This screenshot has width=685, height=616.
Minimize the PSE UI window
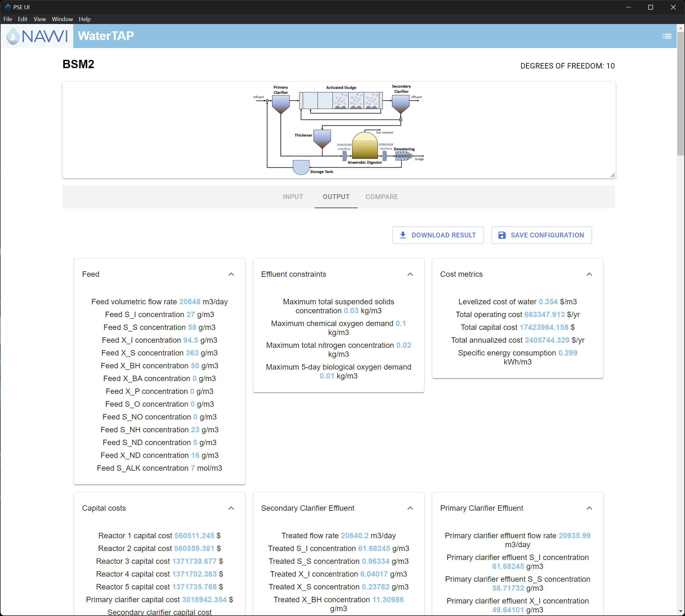click(x=628, y=7)
